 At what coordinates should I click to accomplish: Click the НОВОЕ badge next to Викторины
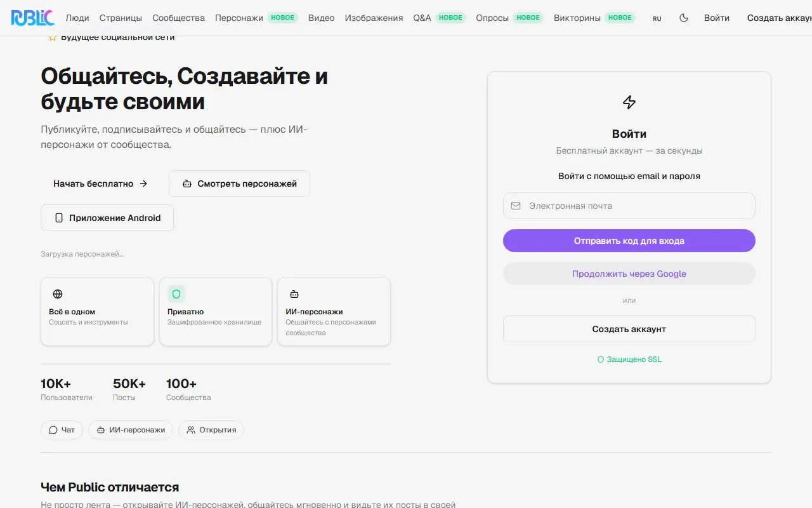pos(620,18)
